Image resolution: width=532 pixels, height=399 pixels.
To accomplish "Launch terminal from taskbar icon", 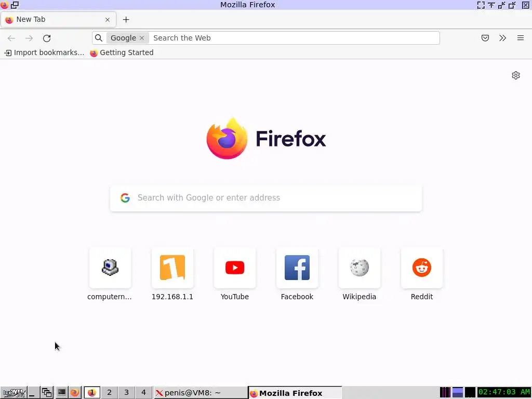I will click(61, 393).
